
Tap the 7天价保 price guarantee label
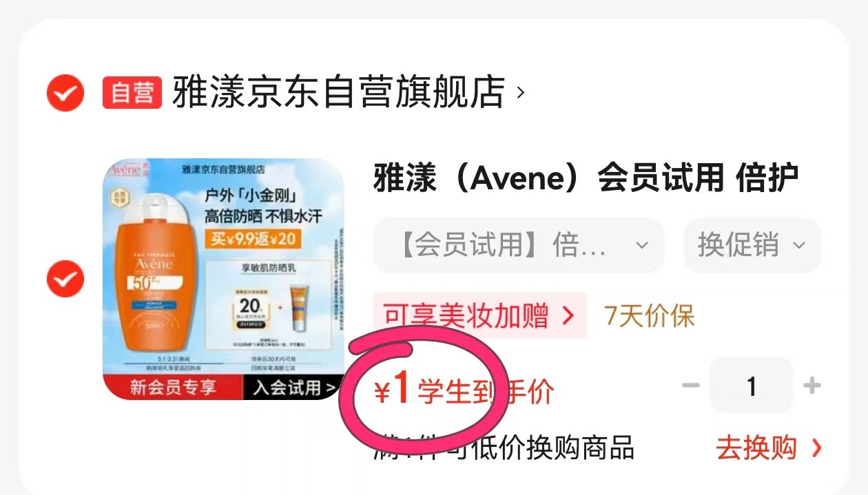[x=650, y=316]
